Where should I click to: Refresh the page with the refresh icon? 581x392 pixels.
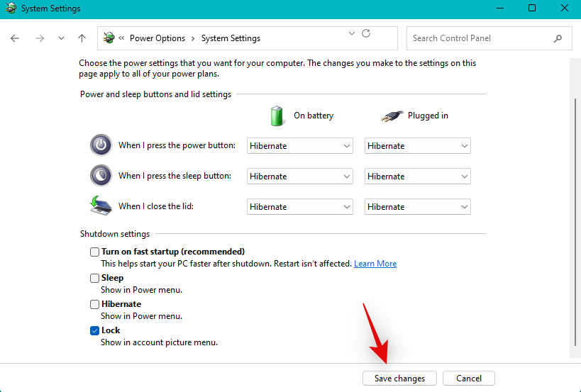tap(366, 33)
